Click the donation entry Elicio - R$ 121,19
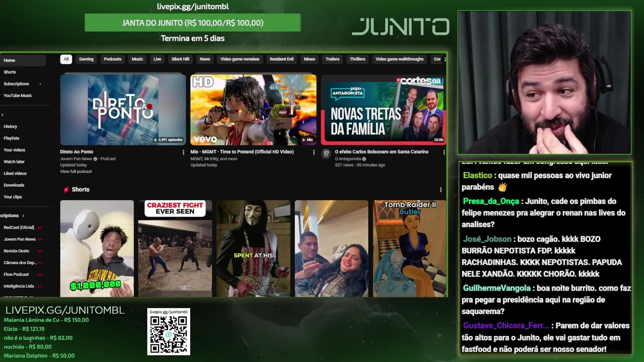 point(24,329)
